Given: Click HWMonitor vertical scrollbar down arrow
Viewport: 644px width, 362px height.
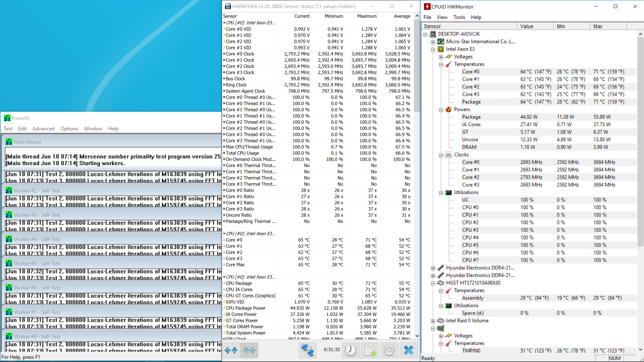Looking at the screenshot, I should click(640, 350).
